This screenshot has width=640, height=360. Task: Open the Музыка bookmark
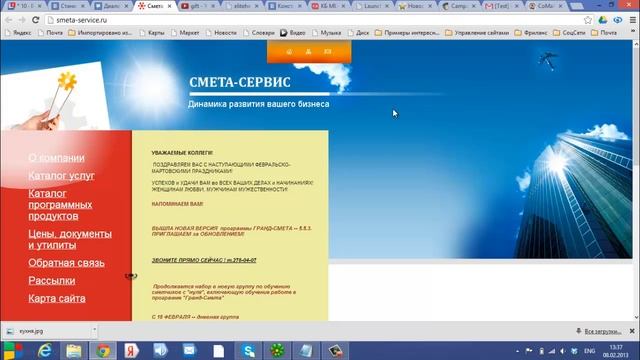(x=327, y=33)
